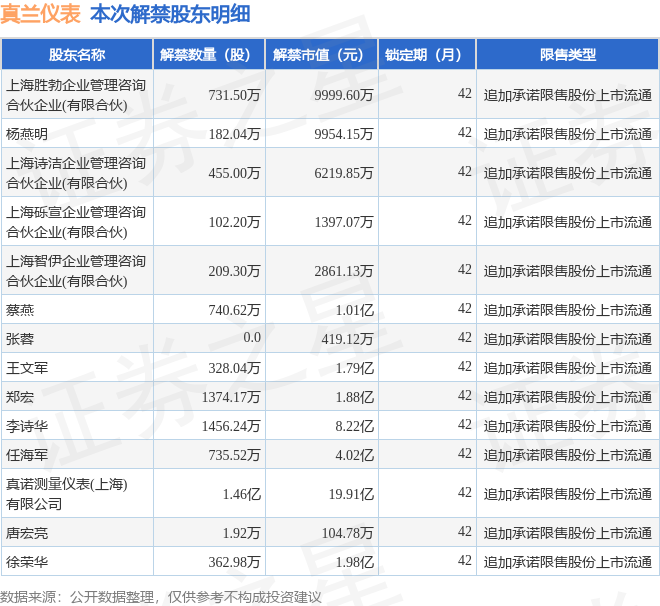
Task: Click the 真兰仪表 orange title text
Action: coord(40,14)
